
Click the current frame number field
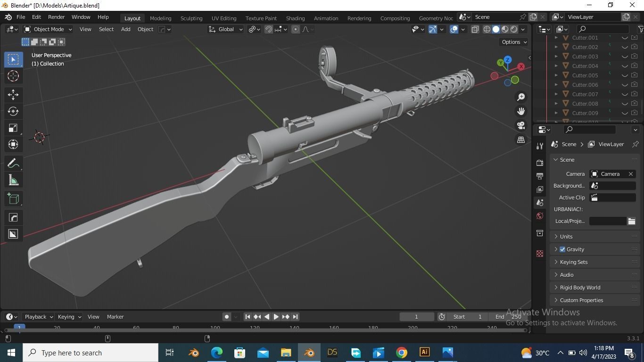417,317
